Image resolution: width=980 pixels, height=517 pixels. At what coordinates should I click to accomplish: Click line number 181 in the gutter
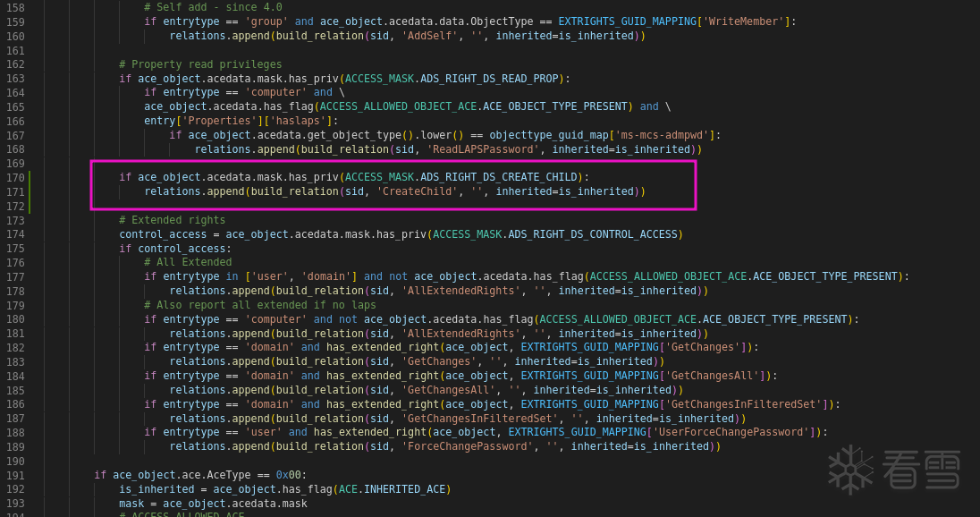coord(15,334)
